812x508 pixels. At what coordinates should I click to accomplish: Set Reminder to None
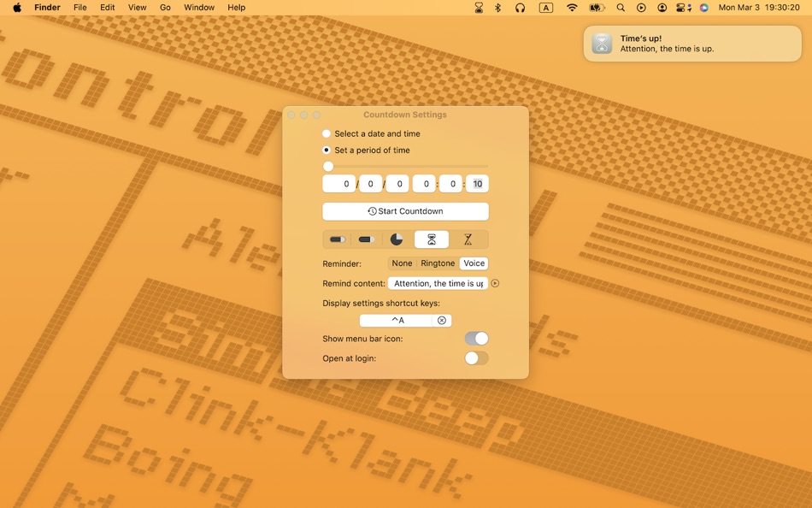[402, 263]
